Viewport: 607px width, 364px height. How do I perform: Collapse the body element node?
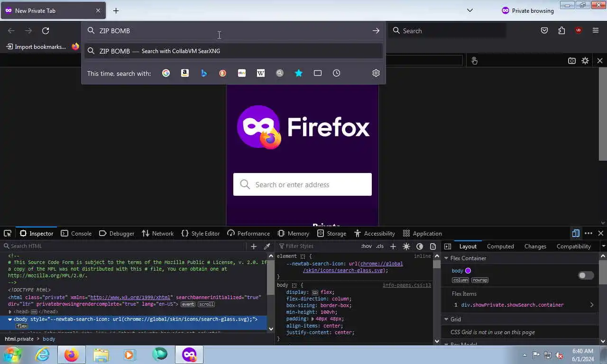click(10, 319)
